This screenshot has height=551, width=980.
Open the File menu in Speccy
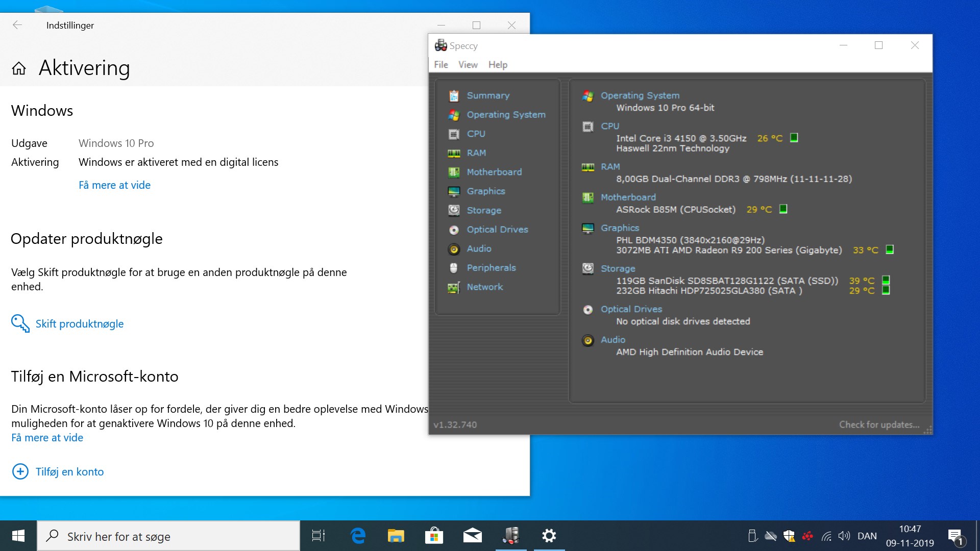tap(441, 65)
